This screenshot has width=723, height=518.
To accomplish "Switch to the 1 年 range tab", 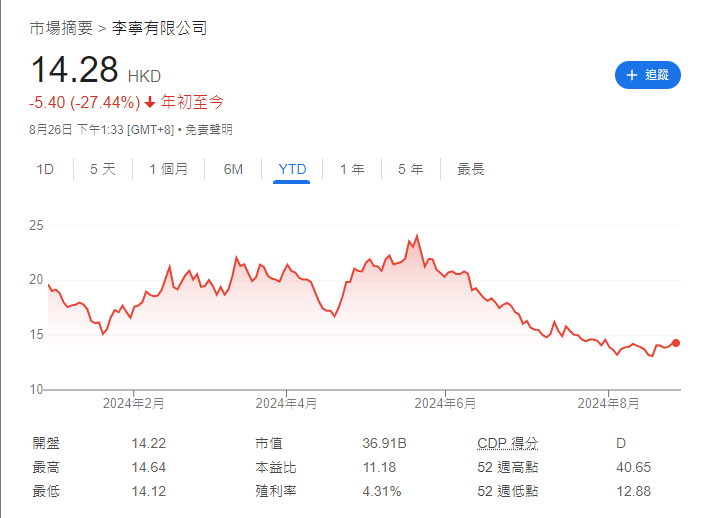I will [x=352, y=169].
